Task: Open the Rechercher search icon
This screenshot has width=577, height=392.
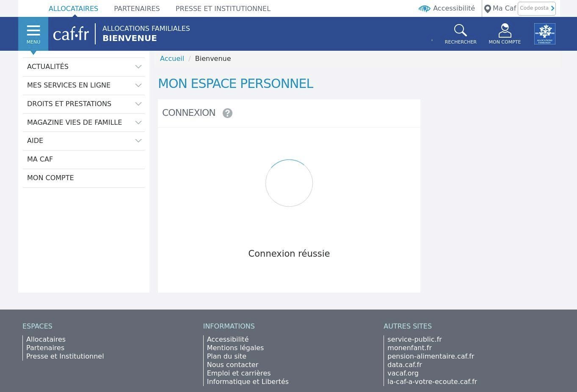Action: click(x=460, y=30)
